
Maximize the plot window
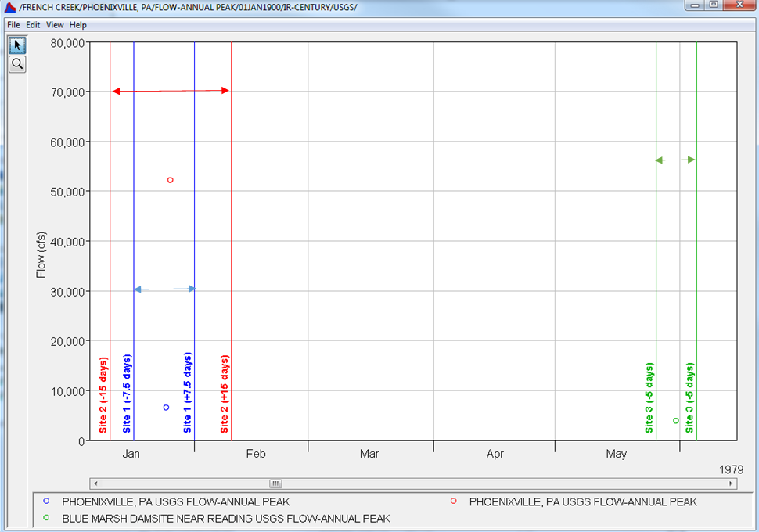[713, 5]
